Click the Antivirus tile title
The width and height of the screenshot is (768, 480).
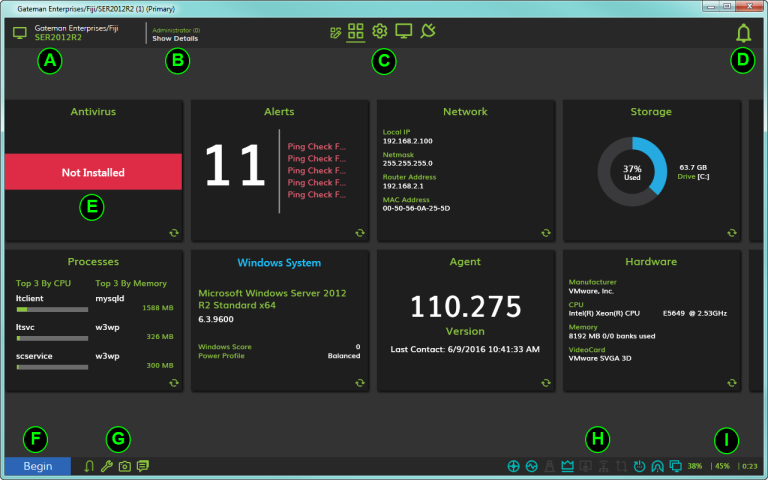tap(93, 112)
